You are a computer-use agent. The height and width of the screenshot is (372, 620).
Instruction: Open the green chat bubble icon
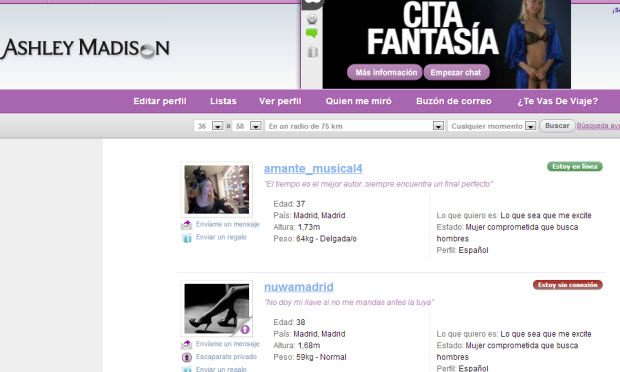tap(312, 34)
